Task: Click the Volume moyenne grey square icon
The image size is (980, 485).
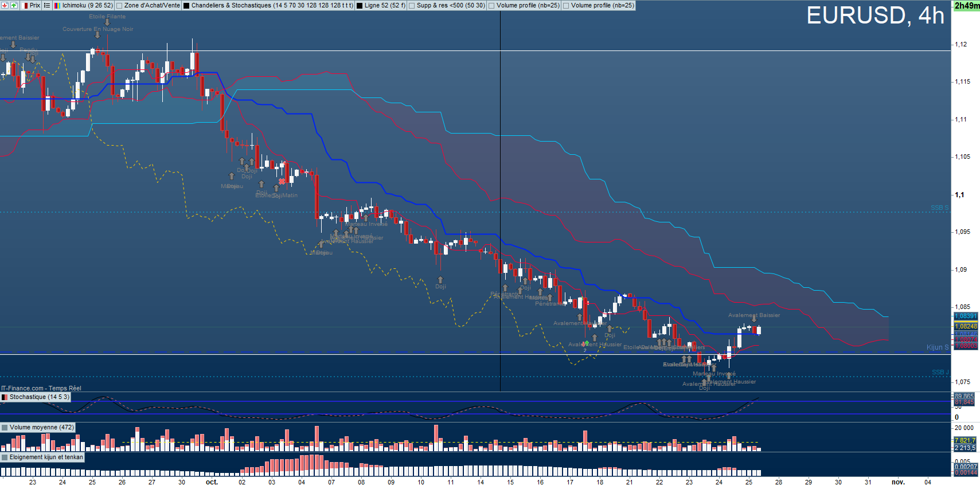Action: click(x=5, y=427)
